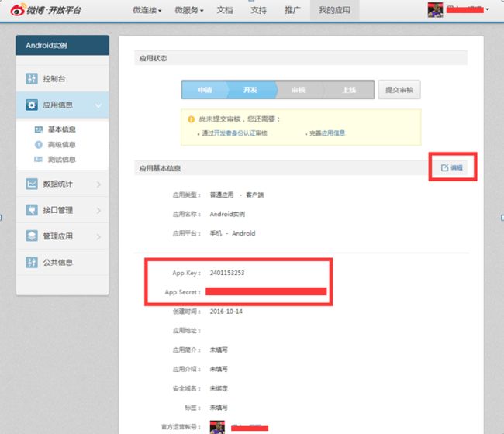This screenshot has width=504, height=434.
Task: Click the Weibo logo icon
Action: 18,9
